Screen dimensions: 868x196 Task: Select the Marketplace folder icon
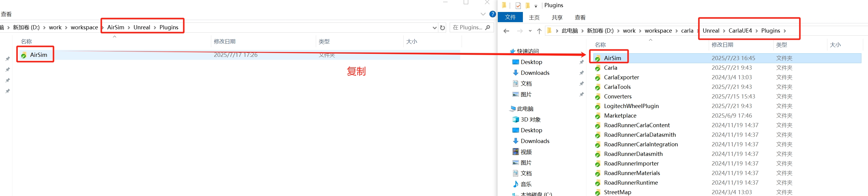click(597, 116)
